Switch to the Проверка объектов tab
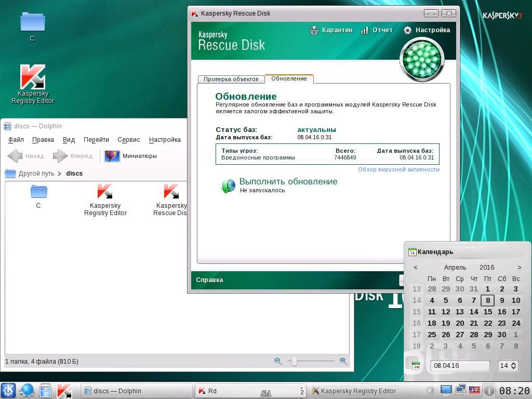 [231, 79]
